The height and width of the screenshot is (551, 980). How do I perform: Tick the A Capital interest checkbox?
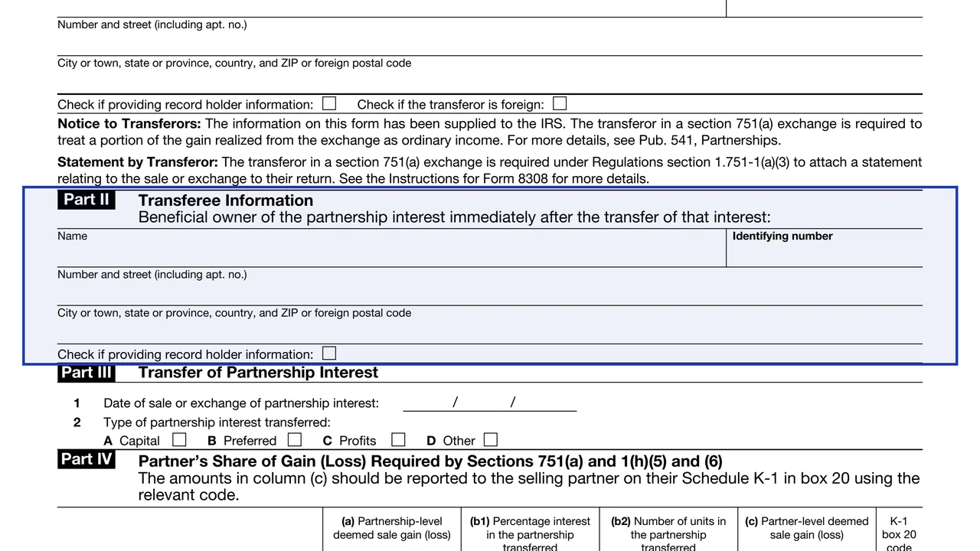[x=179, y=439]
